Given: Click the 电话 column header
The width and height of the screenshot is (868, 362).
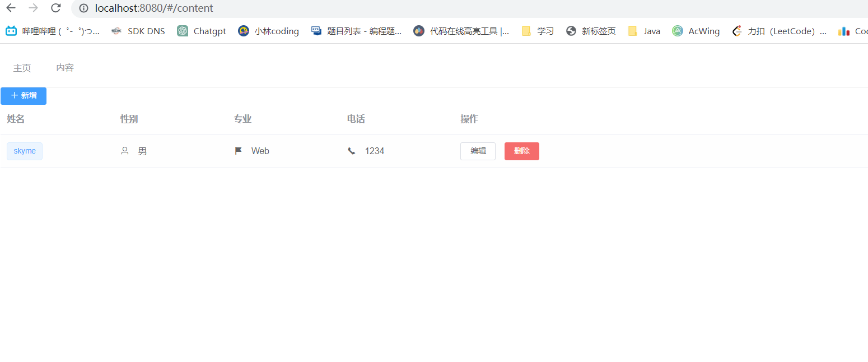Looking at the screenshot, I should tap(356, 119).
